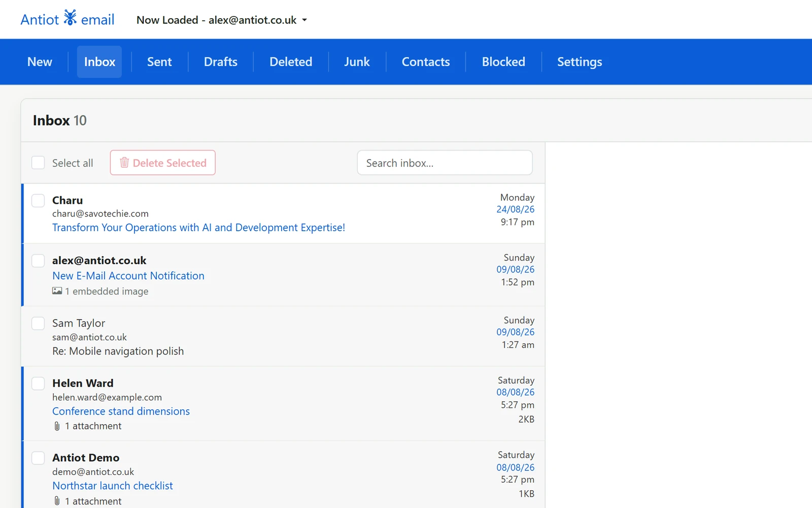Check the Antiot Demo email checkbox
The image size is (812, 508).
click(38, 458)
